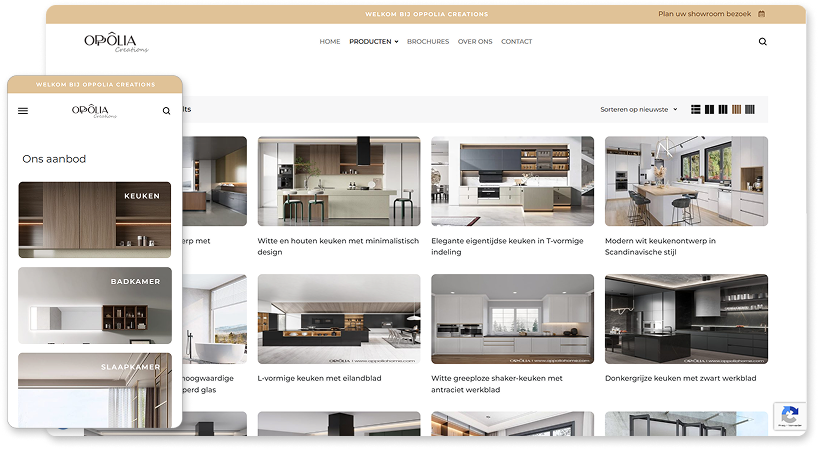Click the KEUKEN category card

point(94,220)
